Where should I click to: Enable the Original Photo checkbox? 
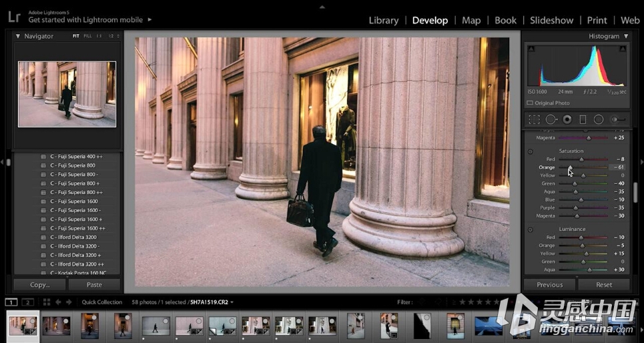(530, 103)
